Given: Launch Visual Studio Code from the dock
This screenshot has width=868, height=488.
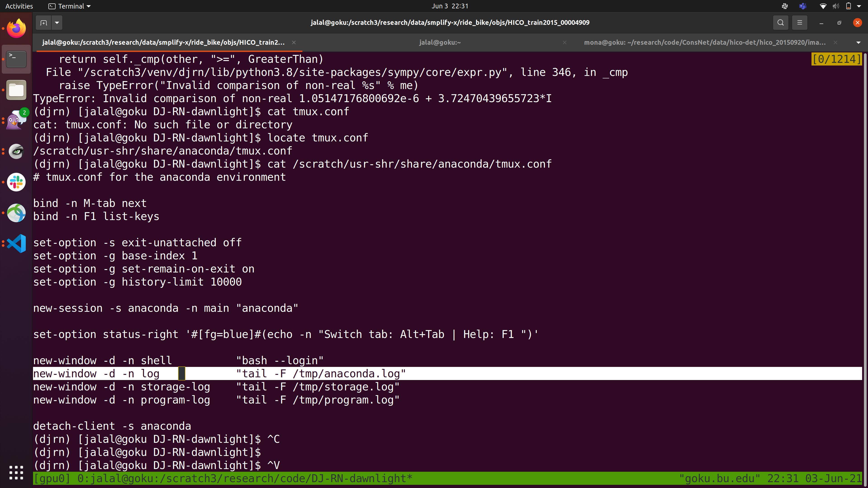Looking at the screenshot, I should (16, 244).
